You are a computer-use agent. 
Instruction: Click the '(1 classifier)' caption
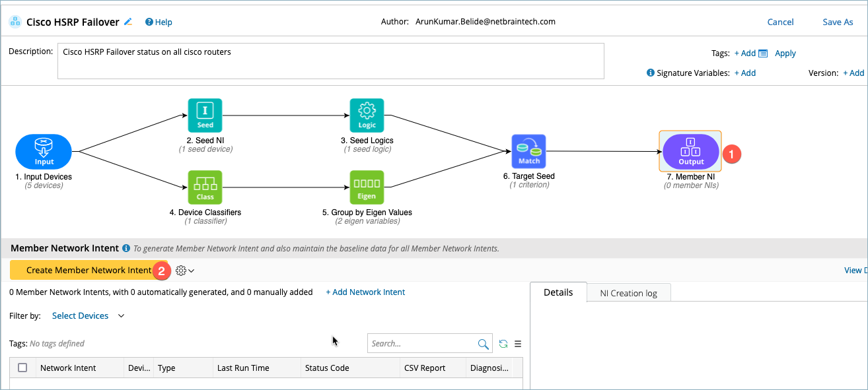[205, 221]
